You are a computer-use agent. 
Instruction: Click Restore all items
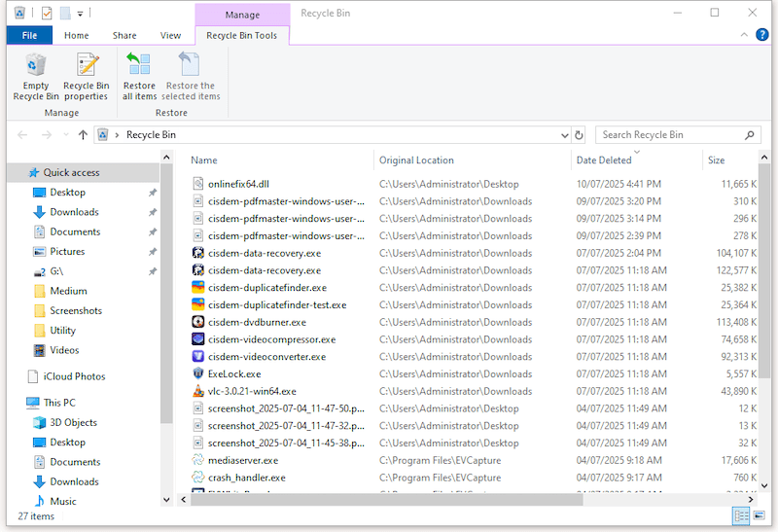[x=139, y=76]
